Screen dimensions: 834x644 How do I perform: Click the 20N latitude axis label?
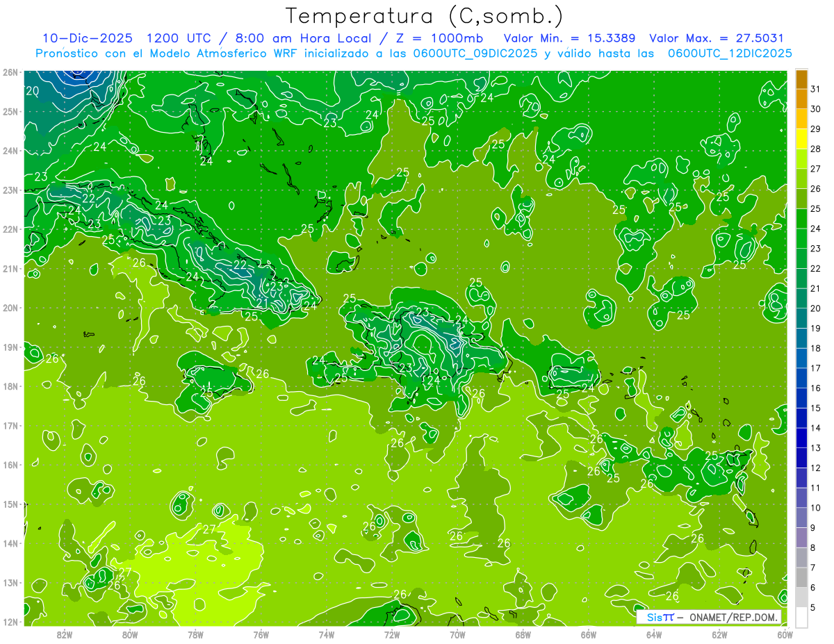[10, 308]
